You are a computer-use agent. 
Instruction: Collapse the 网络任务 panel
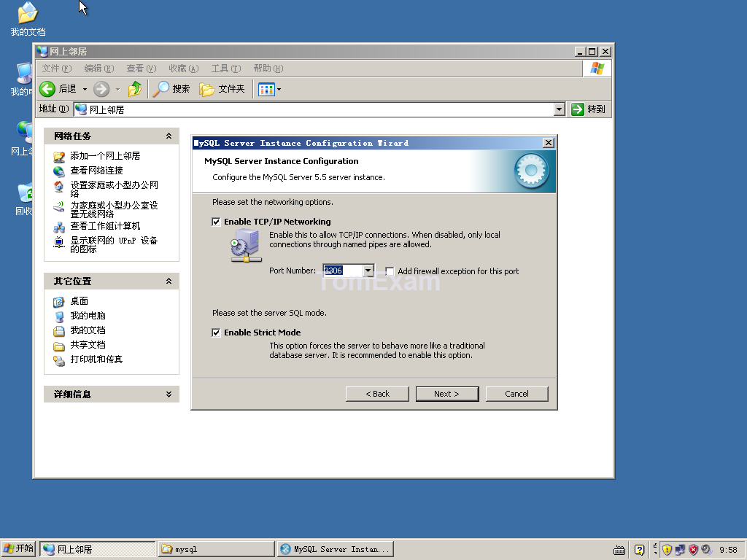(169, 136)
